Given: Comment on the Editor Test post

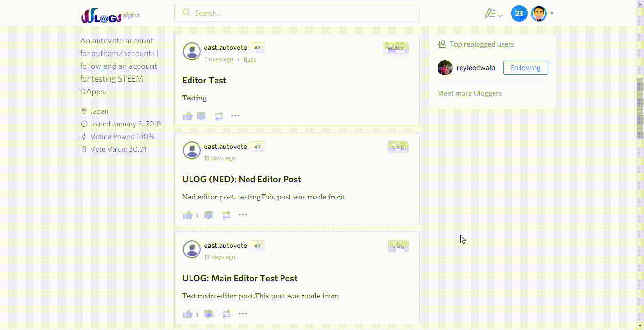Looking at the screenshot, I should pos(201,116).
